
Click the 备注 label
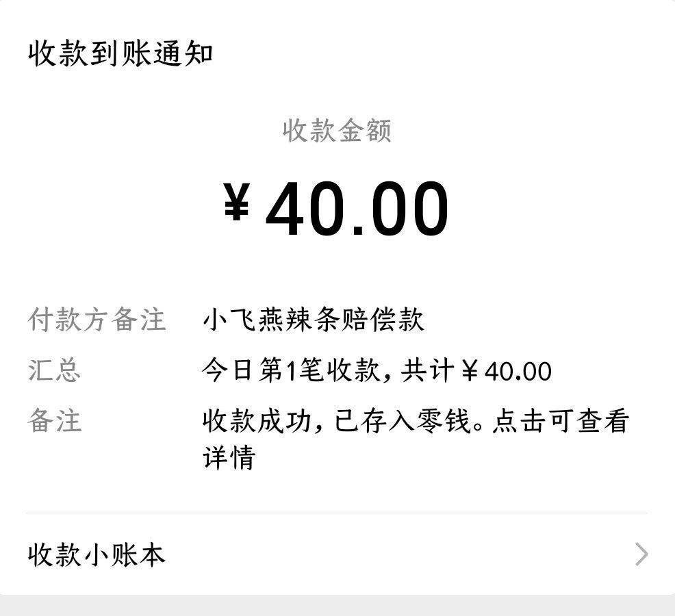(x=54, y=421)
